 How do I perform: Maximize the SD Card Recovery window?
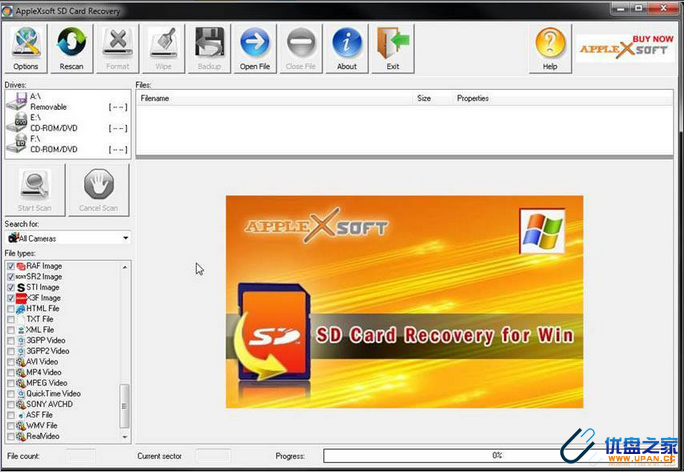[x=640, y=8]
